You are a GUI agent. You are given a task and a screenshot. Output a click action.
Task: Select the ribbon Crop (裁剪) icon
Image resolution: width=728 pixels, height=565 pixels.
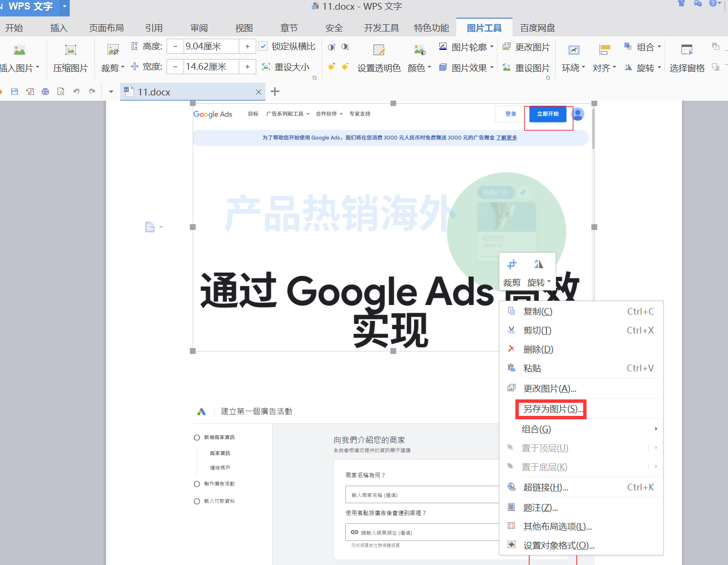113,50
